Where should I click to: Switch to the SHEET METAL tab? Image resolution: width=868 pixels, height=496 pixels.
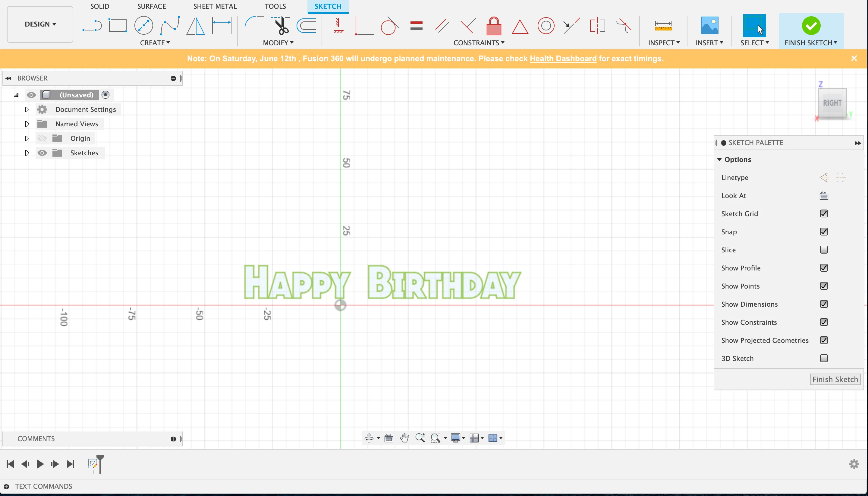coord(215,6)
